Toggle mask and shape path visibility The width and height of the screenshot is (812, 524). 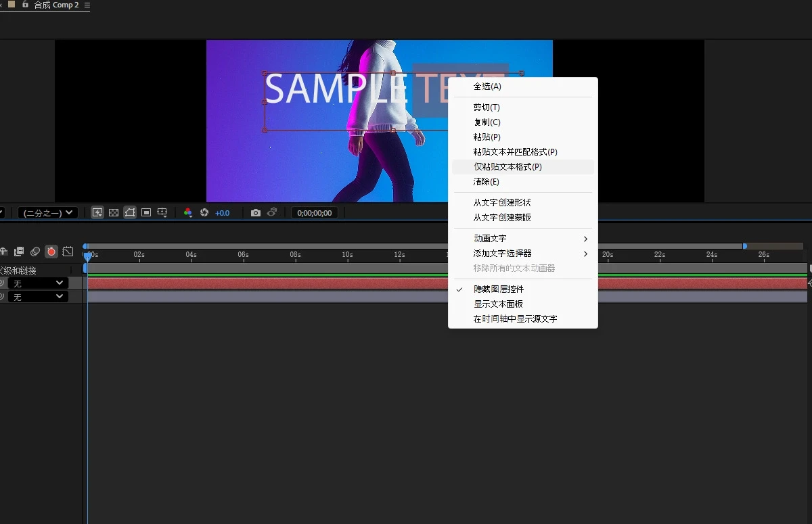(x=130, y=212)
